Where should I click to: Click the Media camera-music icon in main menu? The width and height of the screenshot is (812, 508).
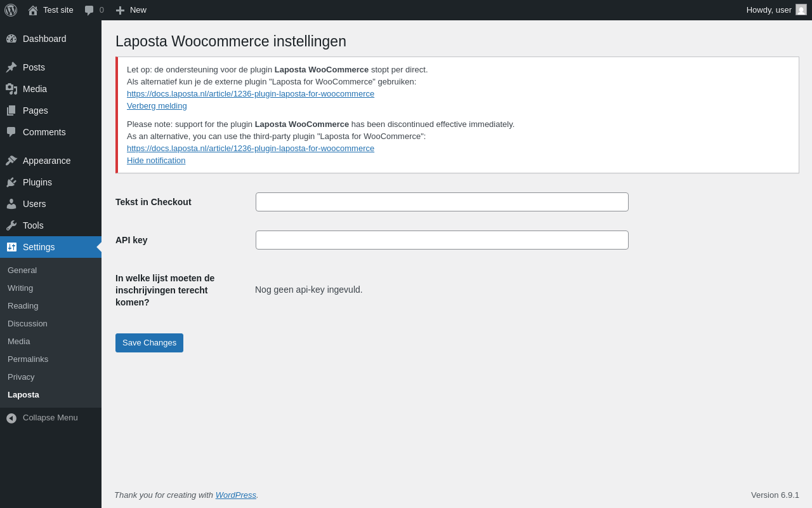click(11, 89)
